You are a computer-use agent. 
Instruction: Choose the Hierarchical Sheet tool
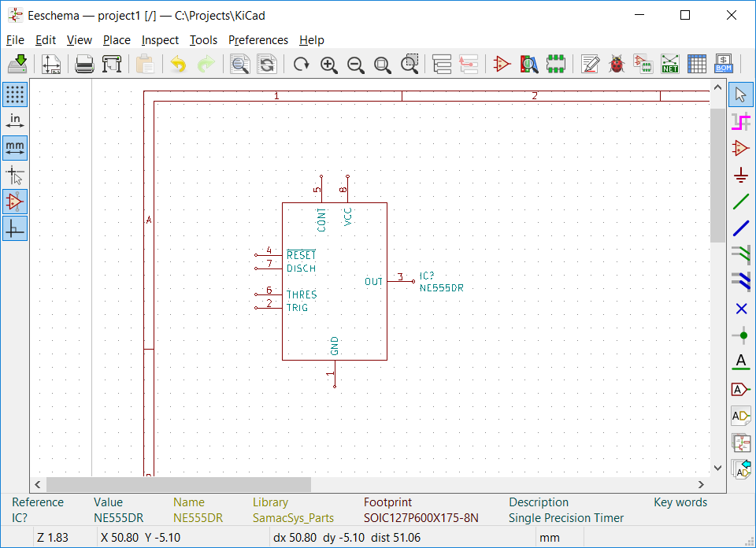741,442
